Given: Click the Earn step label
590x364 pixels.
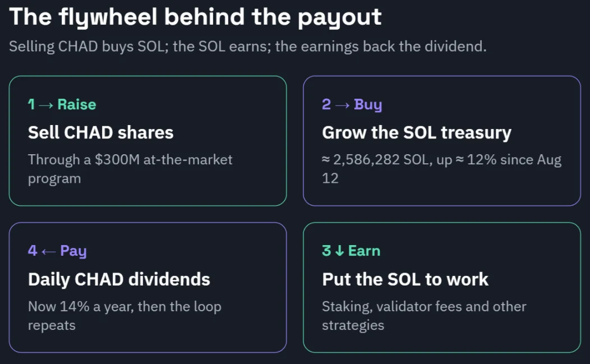Looking at the screenshot, I should (364, 251).
